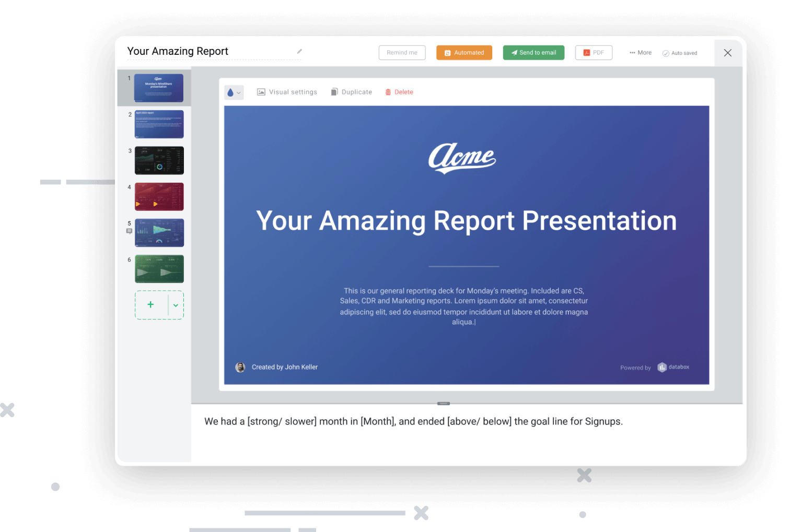Viewport: 790px width, 532px height.
Task: Click the Databox logo on the slide
Action: tap(673, 367)
